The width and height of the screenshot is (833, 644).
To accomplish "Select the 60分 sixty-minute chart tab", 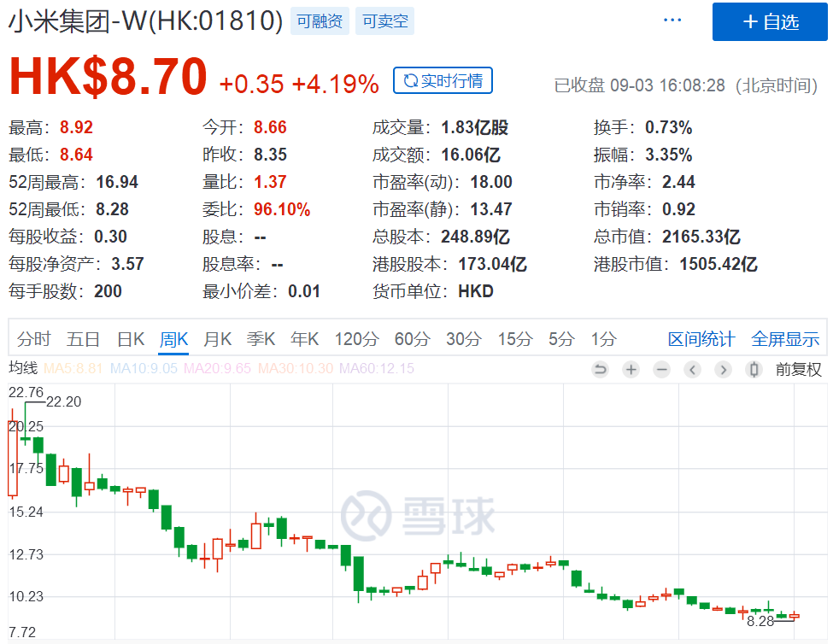I will (x=411, y=338).
